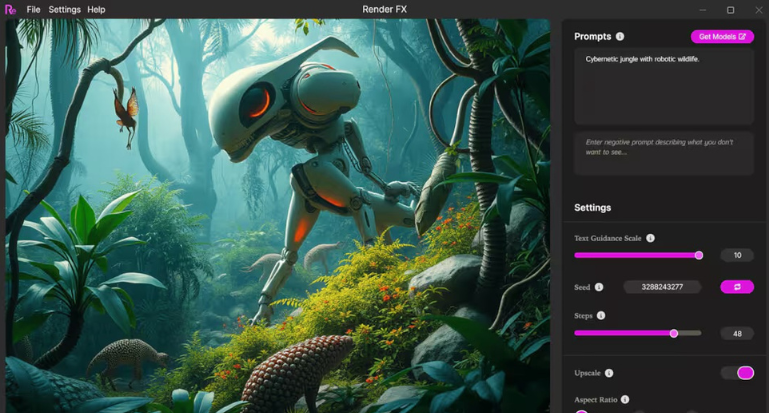
Task: Click the Steps info icon
Action: pyautogui.click(x=601, y=316)
